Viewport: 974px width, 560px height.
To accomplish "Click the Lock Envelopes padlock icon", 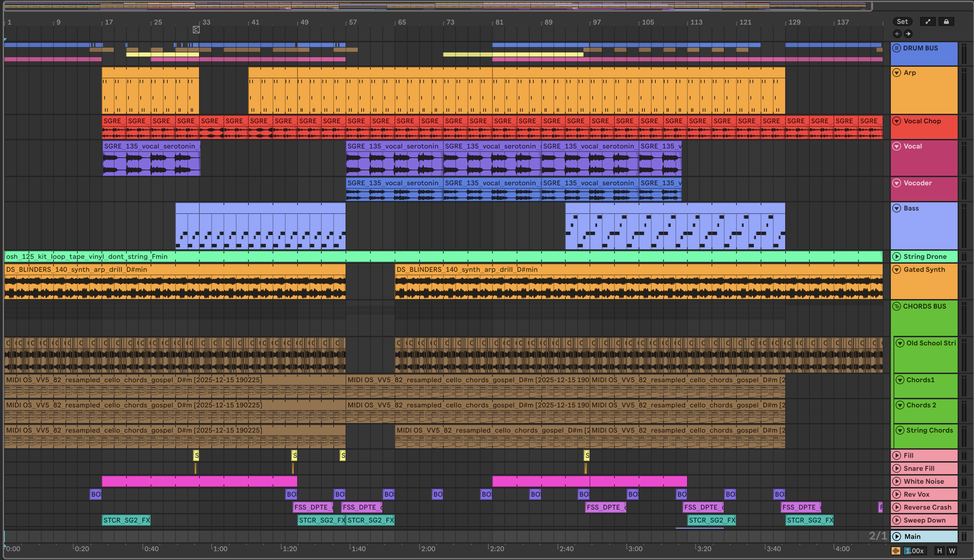I will tap(946, 21).
